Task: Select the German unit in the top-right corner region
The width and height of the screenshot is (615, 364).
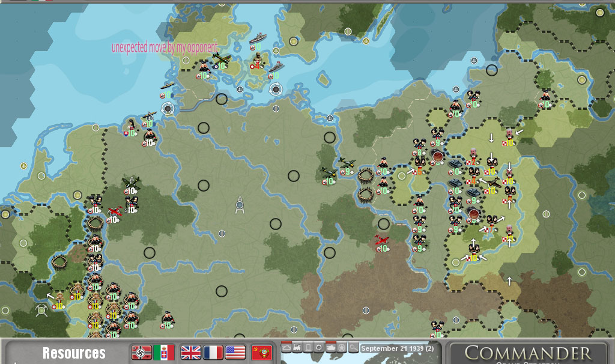Action: pos(545,99)
